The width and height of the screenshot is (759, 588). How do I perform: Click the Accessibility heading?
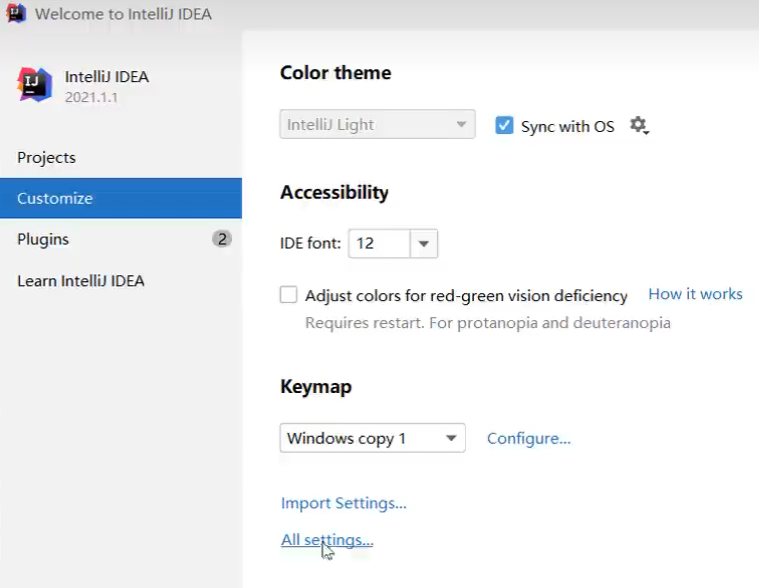[x=334, y=193]
